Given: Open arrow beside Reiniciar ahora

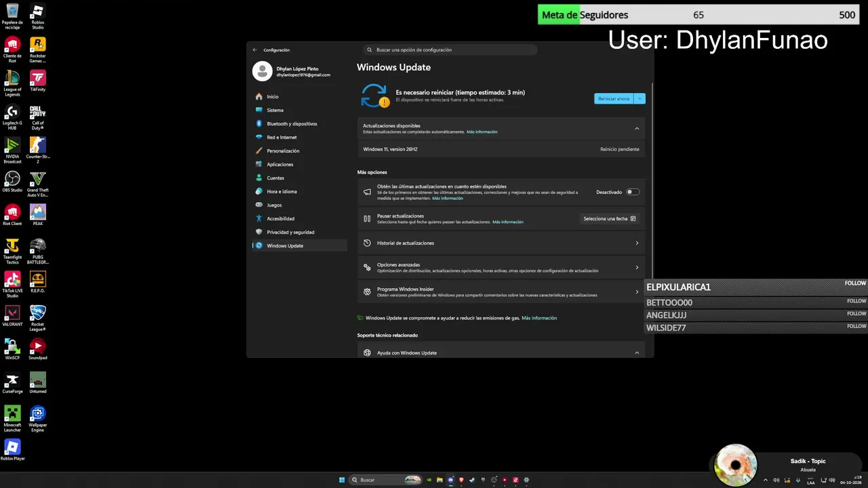Looking at the screenshot, I should (x=639, y=98).
